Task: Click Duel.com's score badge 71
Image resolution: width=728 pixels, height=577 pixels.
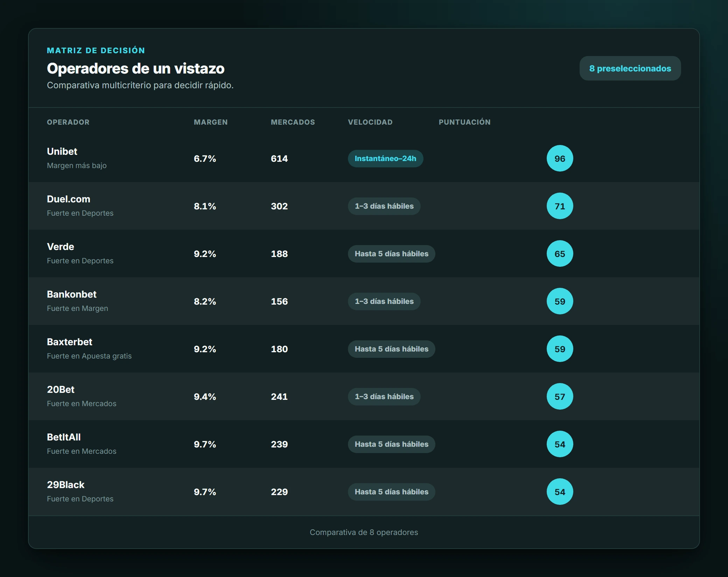Action: 560,206
